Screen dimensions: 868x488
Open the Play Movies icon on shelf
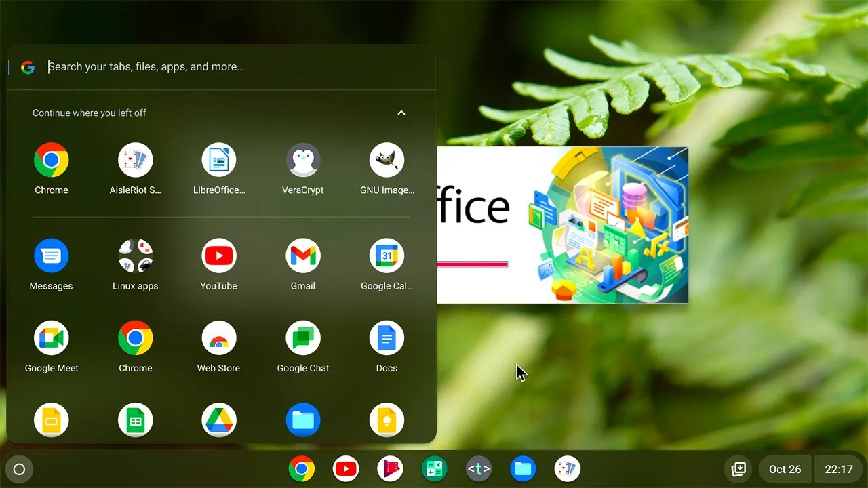click(390, 469)
